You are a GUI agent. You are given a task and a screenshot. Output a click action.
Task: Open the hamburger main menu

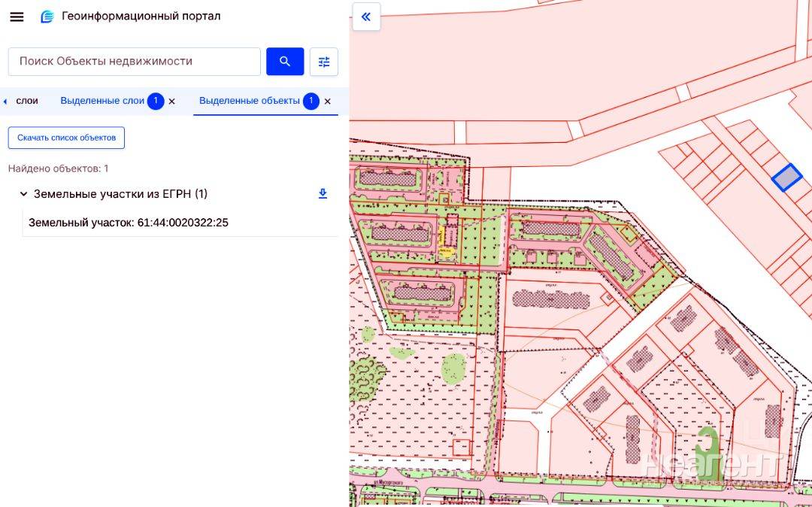pos(17,17)
